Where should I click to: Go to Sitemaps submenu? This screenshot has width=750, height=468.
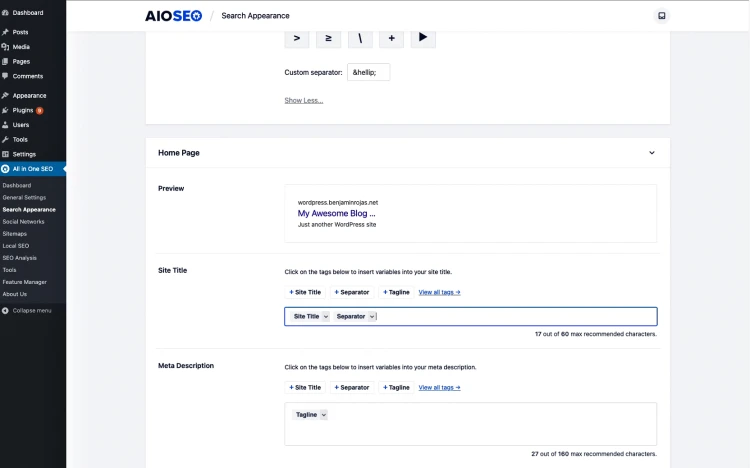click(14, 234)
